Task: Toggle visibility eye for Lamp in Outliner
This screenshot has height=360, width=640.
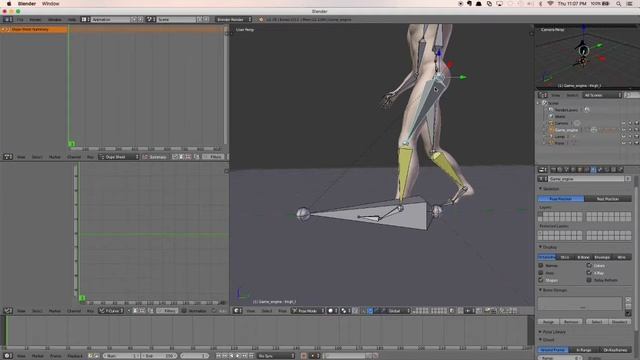Action: [x=623, y=136]
